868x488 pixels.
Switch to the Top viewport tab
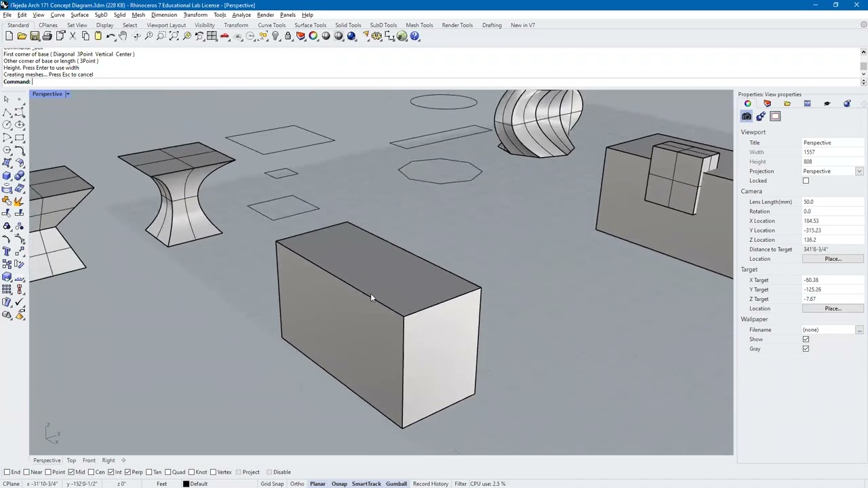71,460
